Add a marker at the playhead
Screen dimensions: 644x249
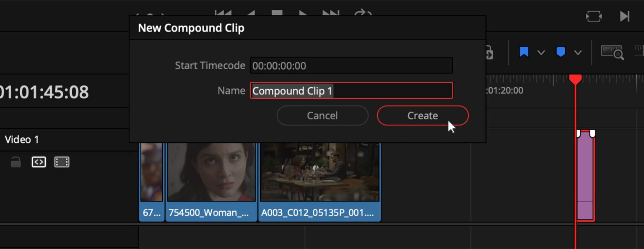click(560, 52)
